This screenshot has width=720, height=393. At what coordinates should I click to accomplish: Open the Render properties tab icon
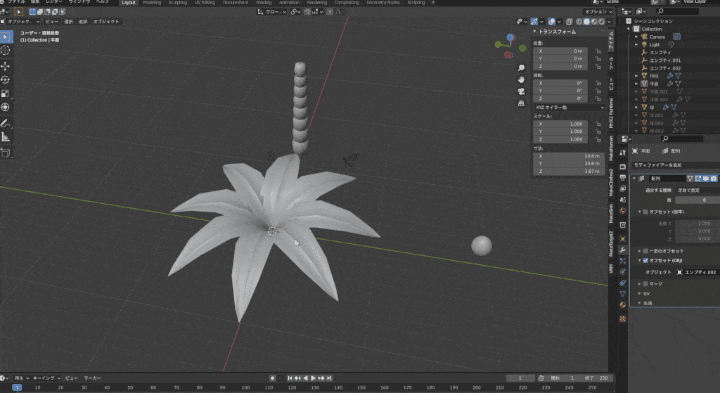point(623,167)
